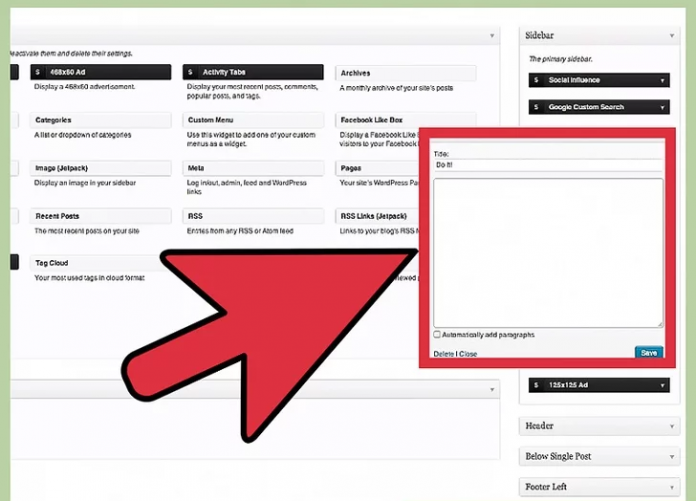Screen dimensions: 696x501
Task: Expand the Google Custom Search widget arrow
Action: coord(661,107)
